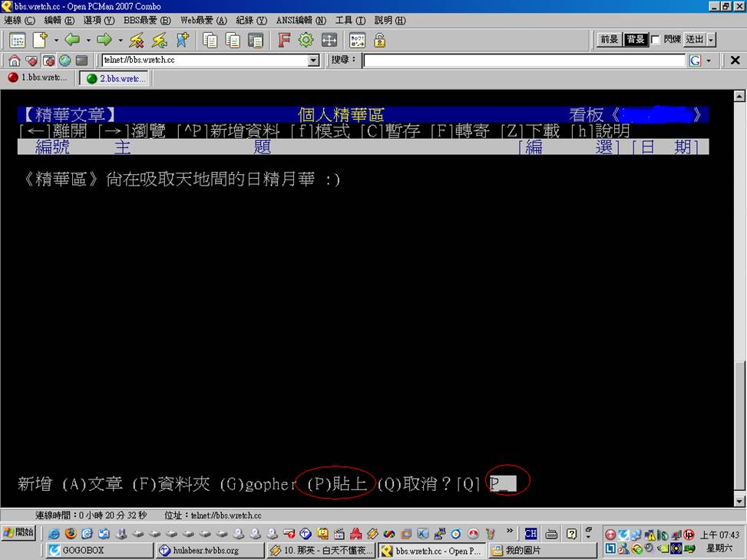Click the 搜尋 search input field
The width and height of the screenshot is (747, 560).
524,61
